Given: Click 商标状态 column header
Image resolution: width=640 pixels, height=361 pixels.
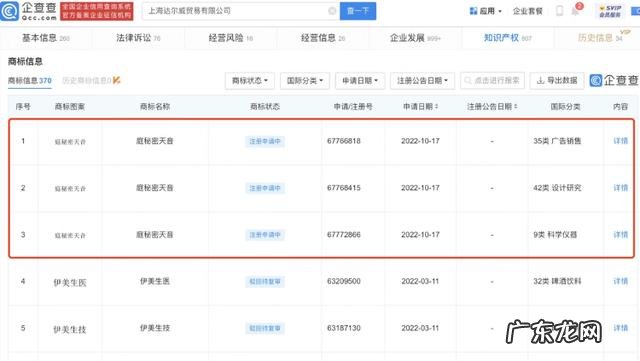Looking at the screenshot, I should click(265, 107).
